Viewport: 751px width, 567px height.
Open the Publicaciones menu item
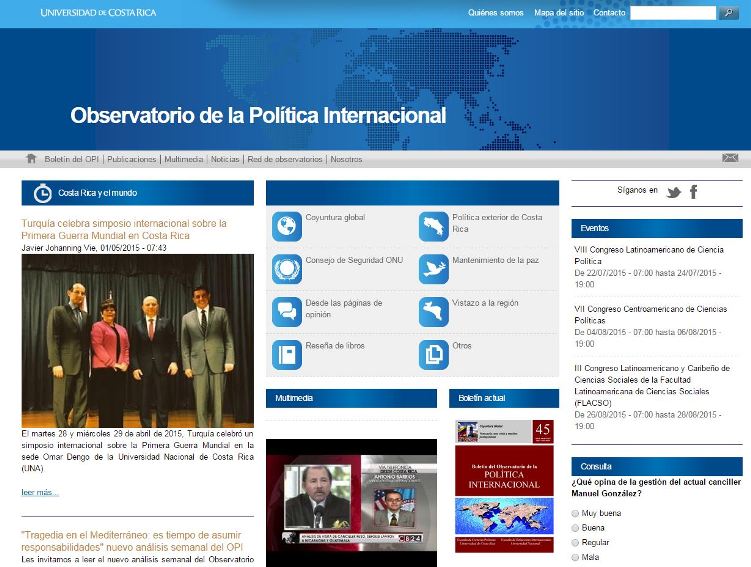tap(132, 159)
